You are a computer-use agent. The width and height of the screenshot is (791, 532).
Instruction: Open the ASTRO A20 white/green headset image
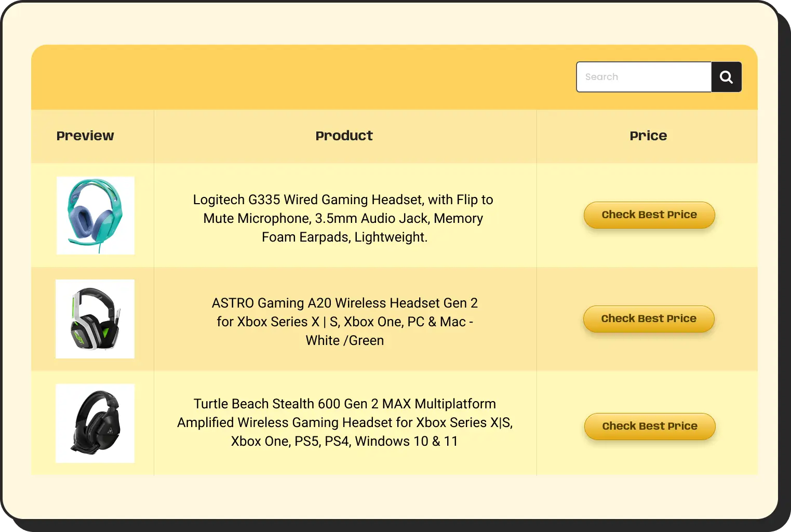point(95,319)
